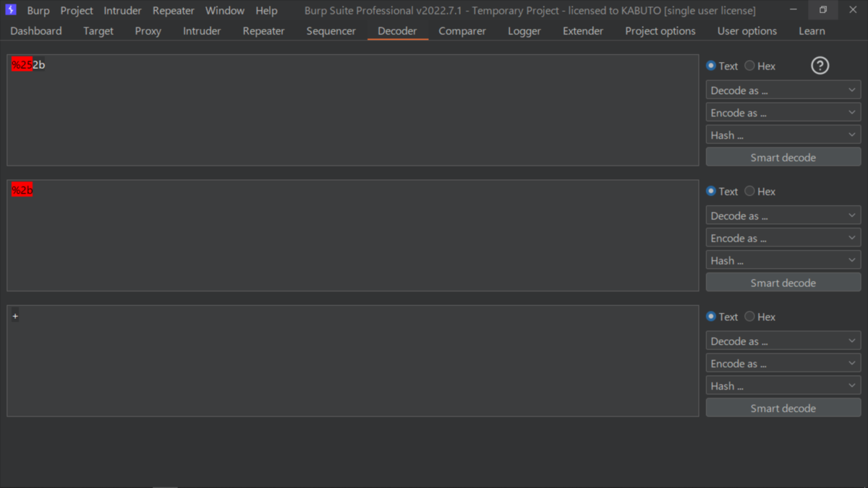The height and width of the screenshot is (488, 868).
Task: Click inside the + text area
Action: [x=353, y=361]
